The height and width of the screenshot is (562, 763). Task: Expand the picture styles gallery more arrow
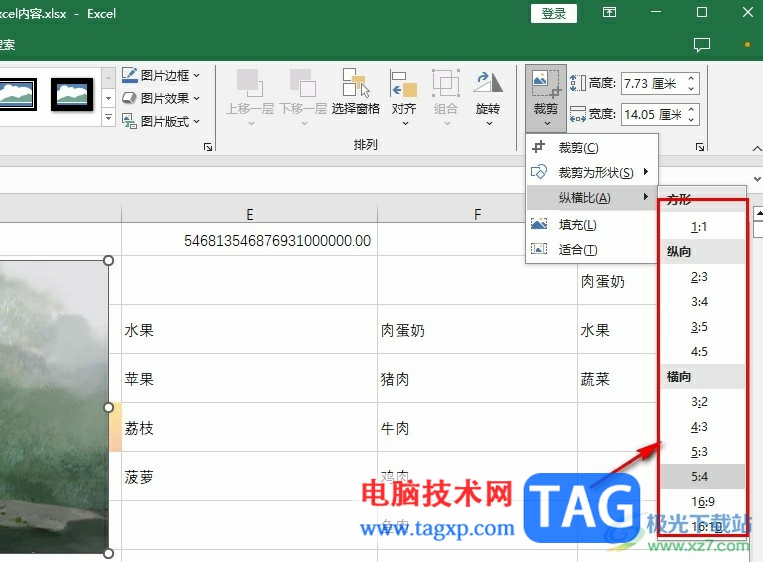click(x=109, y=117)
